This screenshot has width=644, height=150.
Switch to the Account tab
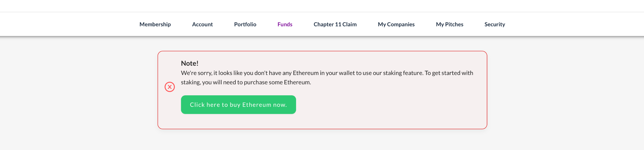(202, 24)
